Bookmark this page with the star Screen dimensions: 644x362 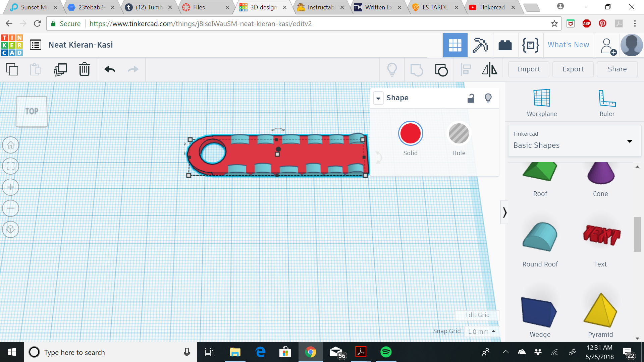554,24
